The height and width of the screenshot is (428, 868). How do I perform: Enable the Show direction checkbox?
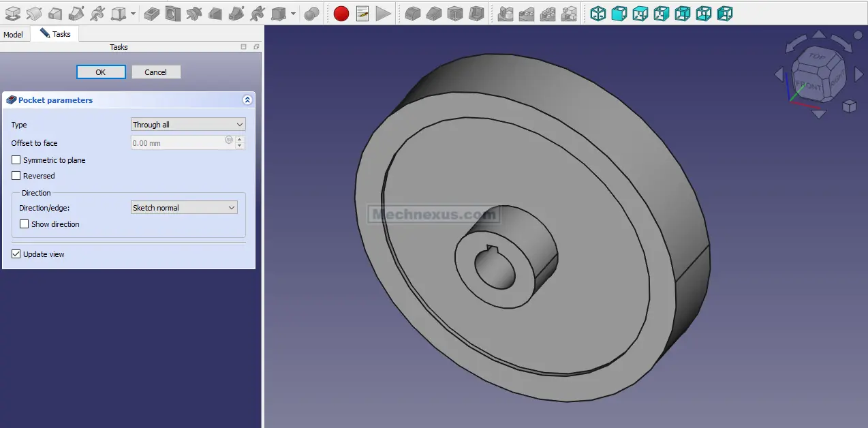25,224
